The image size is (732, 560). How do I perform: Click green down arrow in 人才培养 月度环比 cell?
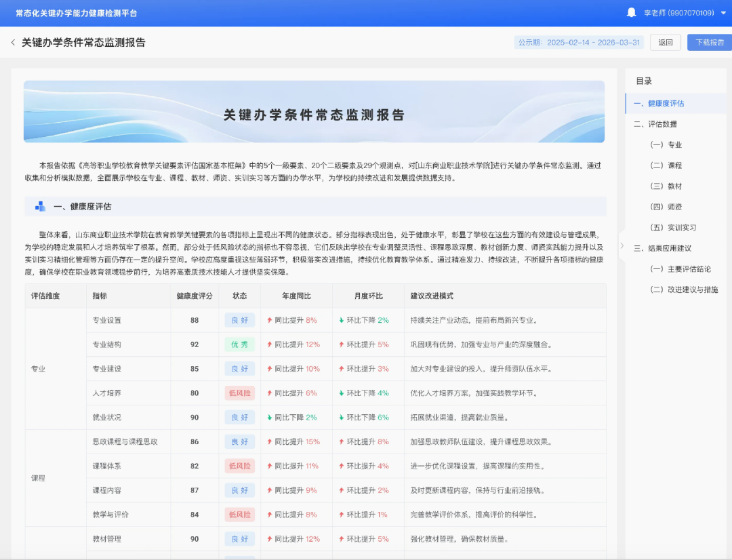tap(342, 393)
